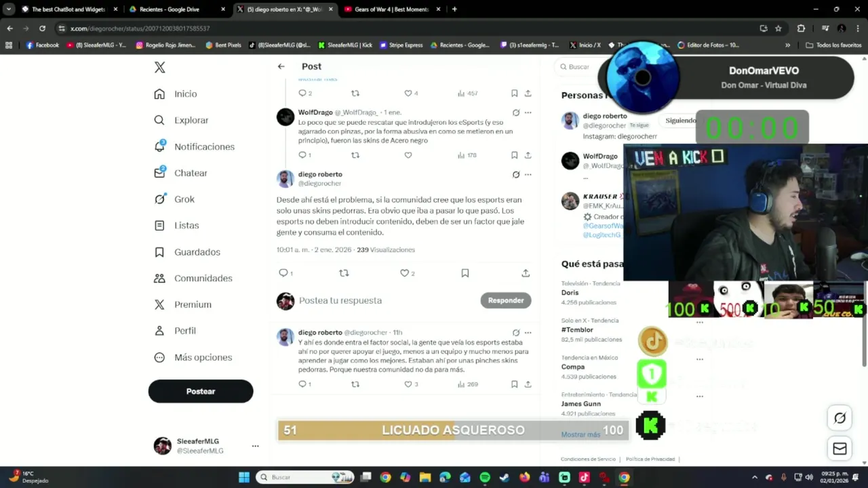Open Stripe Express bookmark
868x488 pixels.
click(x=401, y=45)
